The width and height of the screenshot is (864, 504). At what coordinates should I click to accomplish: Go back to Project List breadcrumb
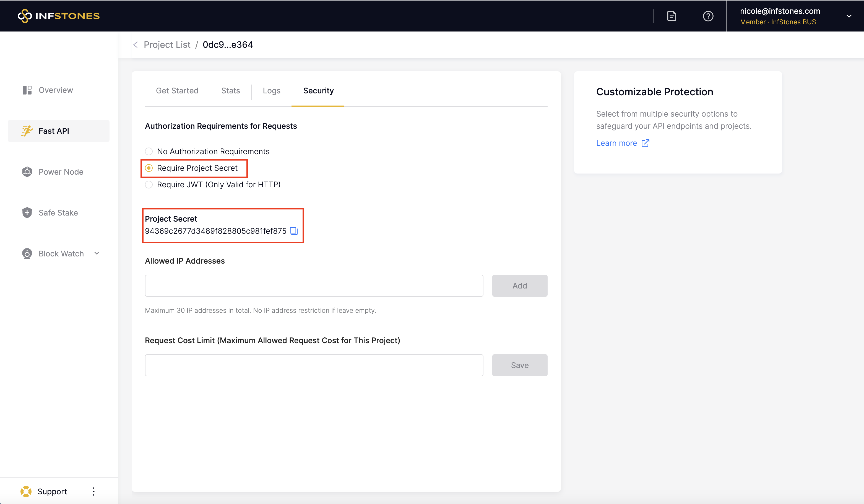[166, 45]
